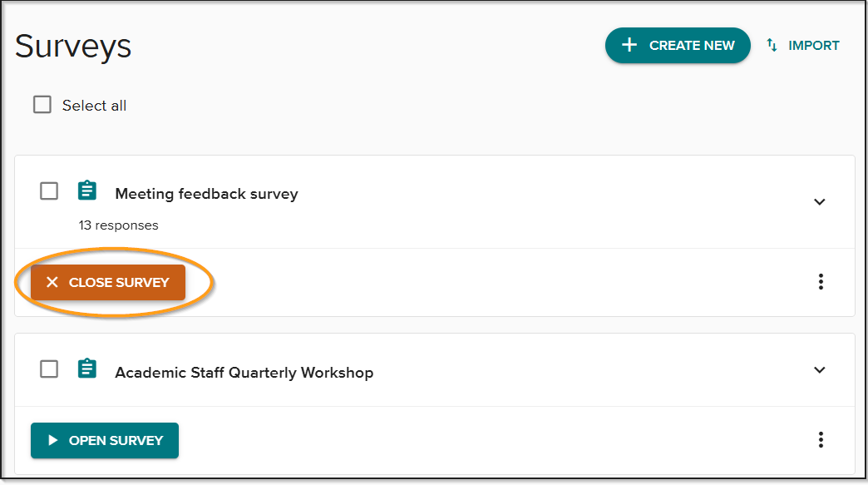This screenshot has width=868, height=485.
Task: Click the clipboard icon beside Meeting feedback survey
Action: point(86,190)
